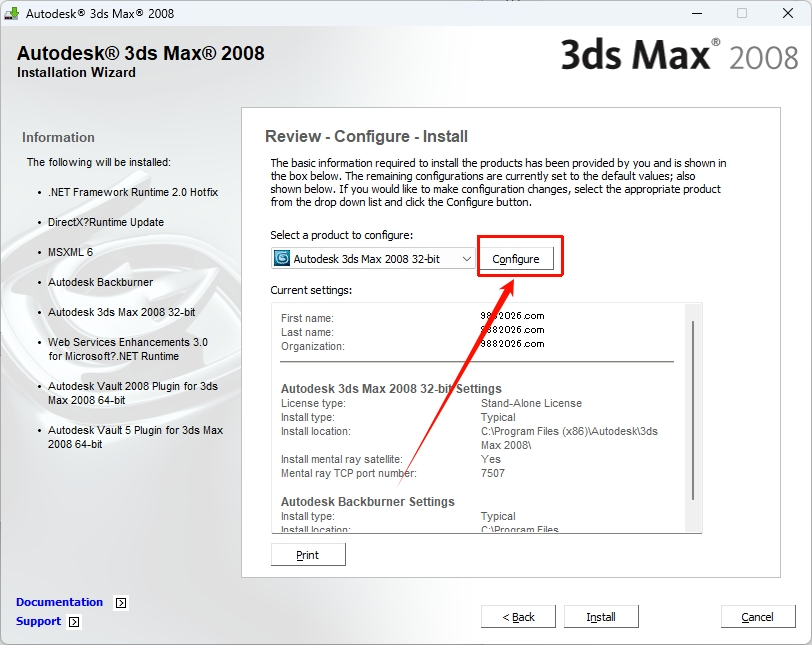The height and width of the screenshot is (645, 812).
Task: Print the current settings
Action: [x=307, y=555]
